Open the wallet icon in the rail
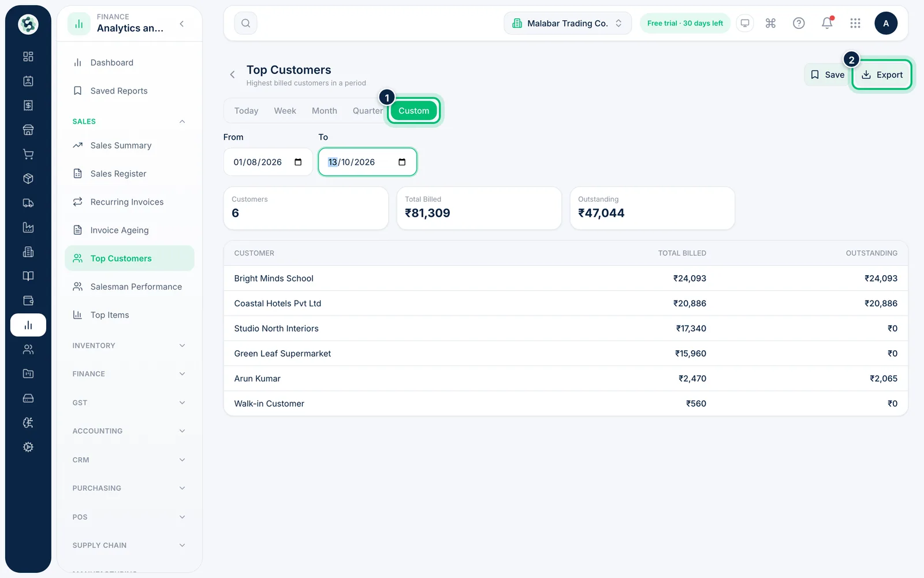 point(28,301)
